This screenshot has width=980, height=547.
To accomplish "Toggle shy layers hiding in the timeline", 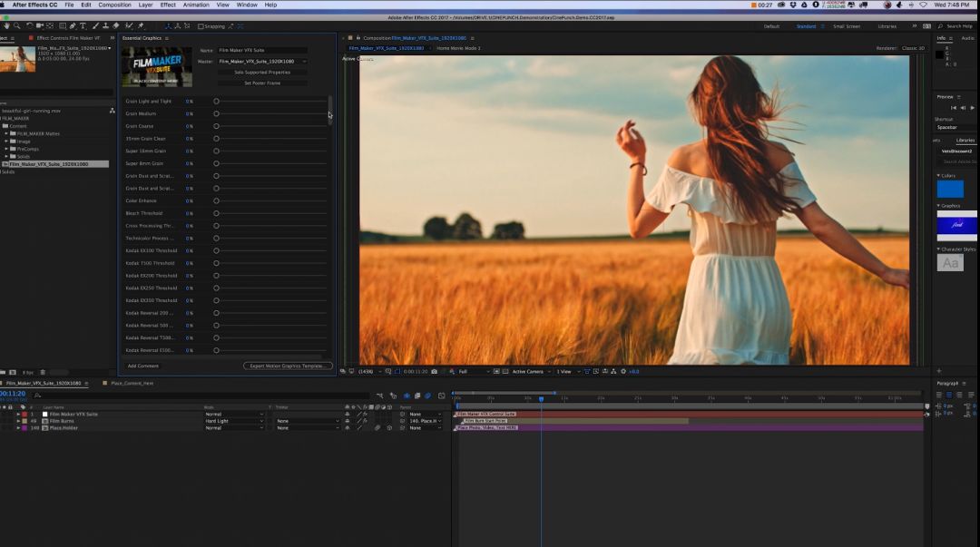I will (x=407, y=396).
